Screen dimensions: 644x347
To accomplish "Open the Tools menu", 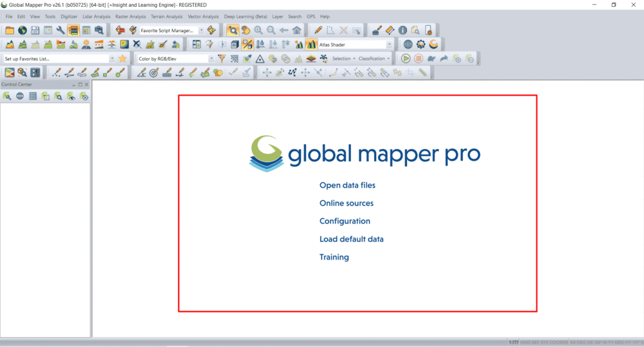I will [x=50, y=16].
